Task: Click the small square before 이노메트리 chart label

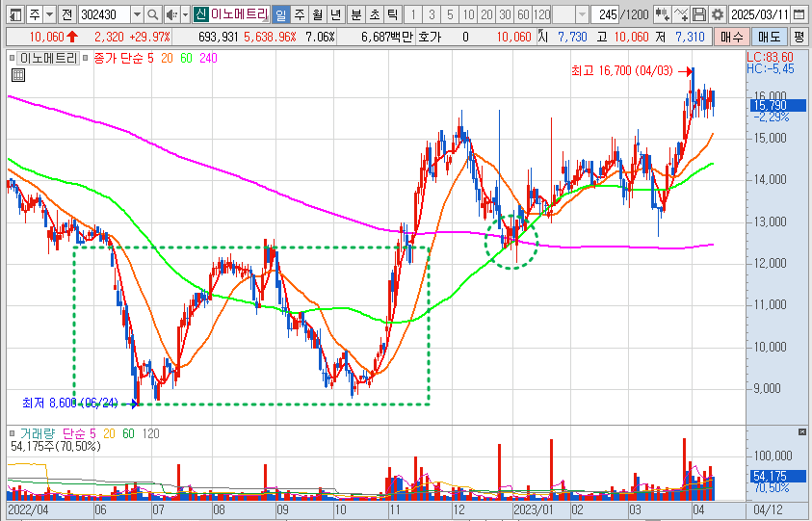Action: tap(12, 58)
